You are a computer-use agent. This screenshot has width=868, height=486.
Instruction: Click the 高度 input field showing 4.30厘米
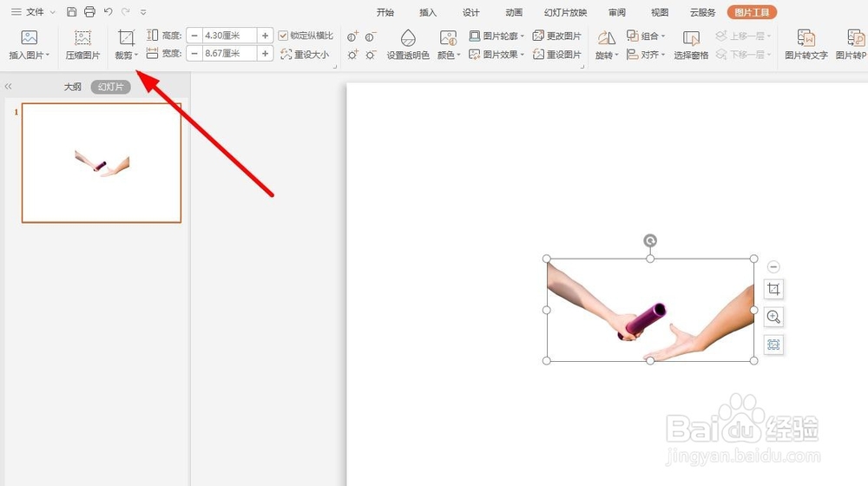[230, 36]
